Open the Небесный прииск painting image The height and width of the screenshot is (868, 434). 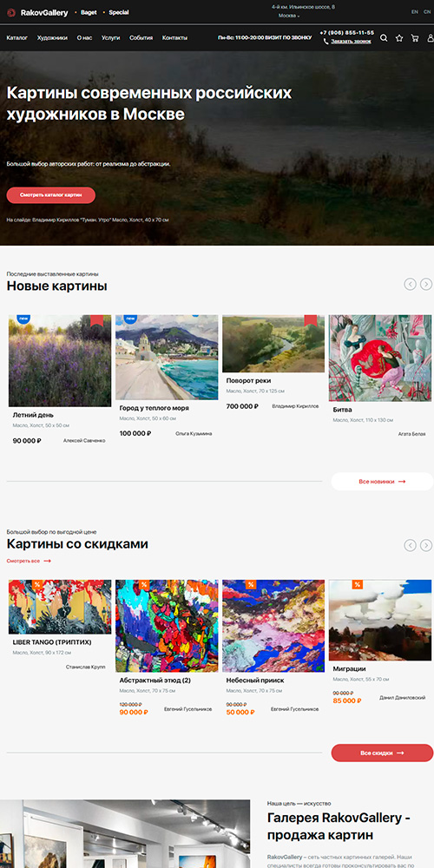coord(273,626)
